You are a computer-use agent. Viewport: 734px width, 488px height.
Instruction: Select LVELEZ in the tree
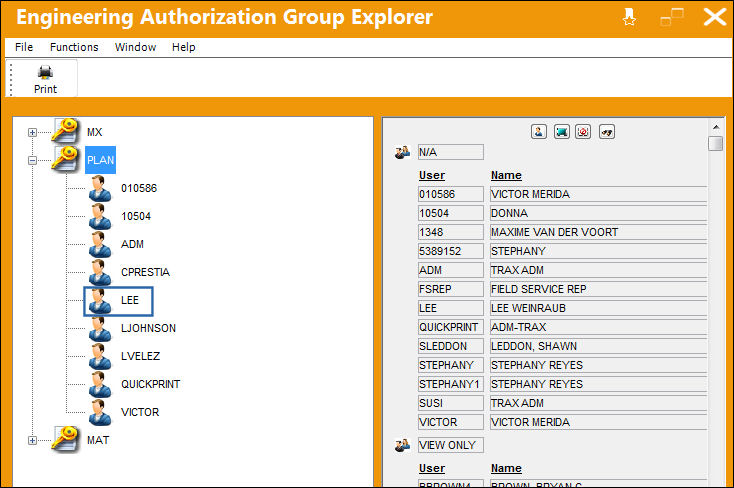140,356
